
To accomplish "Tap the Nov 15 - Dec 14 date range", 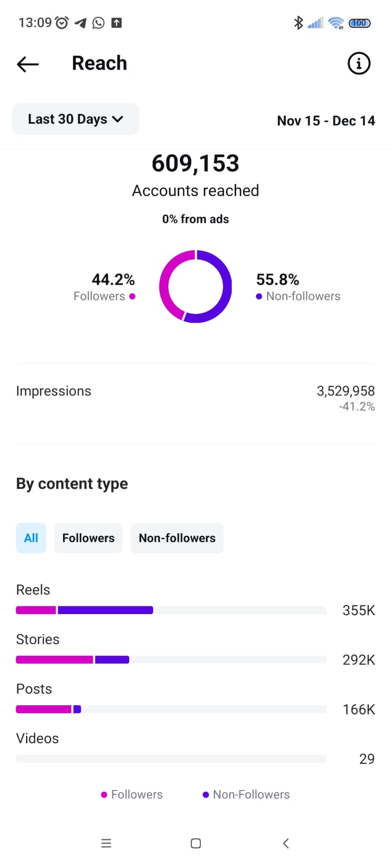I will pos(326,120).
